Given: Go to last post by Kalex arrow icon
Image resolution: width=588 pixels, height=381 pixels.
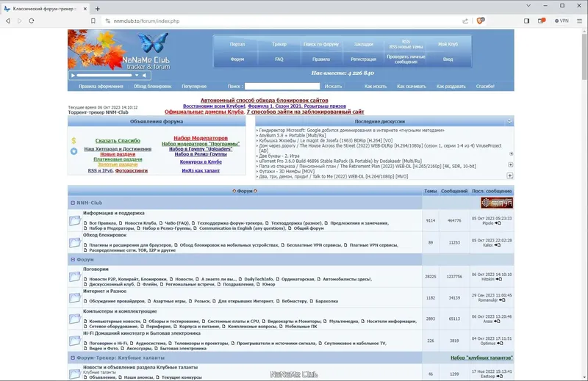Looking at the screenshot, I should pyautogui.click(x=498, y=245).
